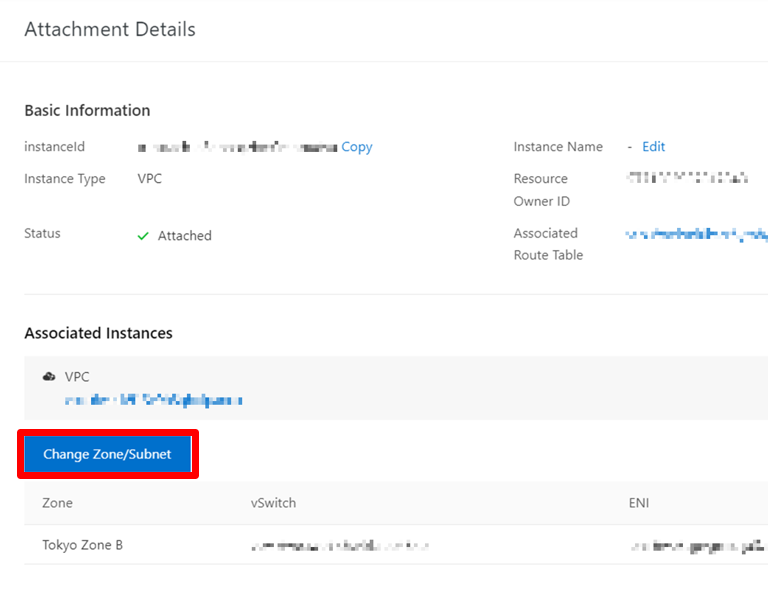
Task: Click the Associated Instances heading
Action: [98, 333]
